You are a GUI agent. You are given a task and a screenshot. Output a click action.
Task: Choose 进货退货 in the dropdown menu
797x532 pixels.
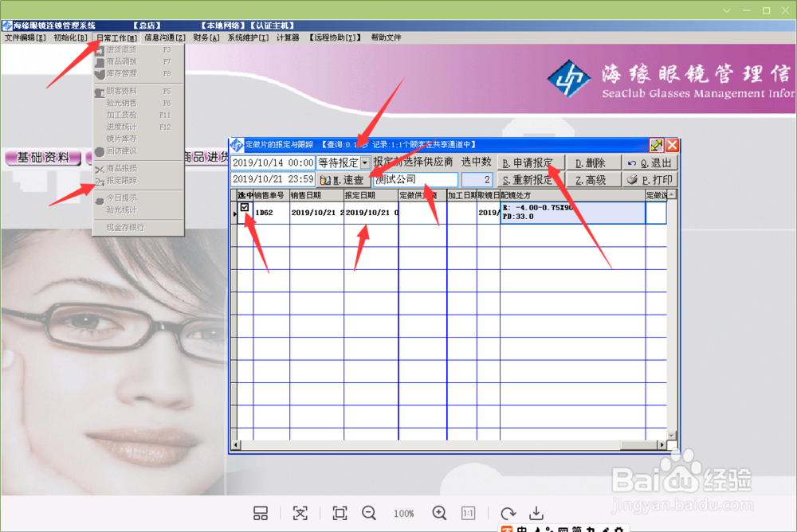(x=138, y=50)
